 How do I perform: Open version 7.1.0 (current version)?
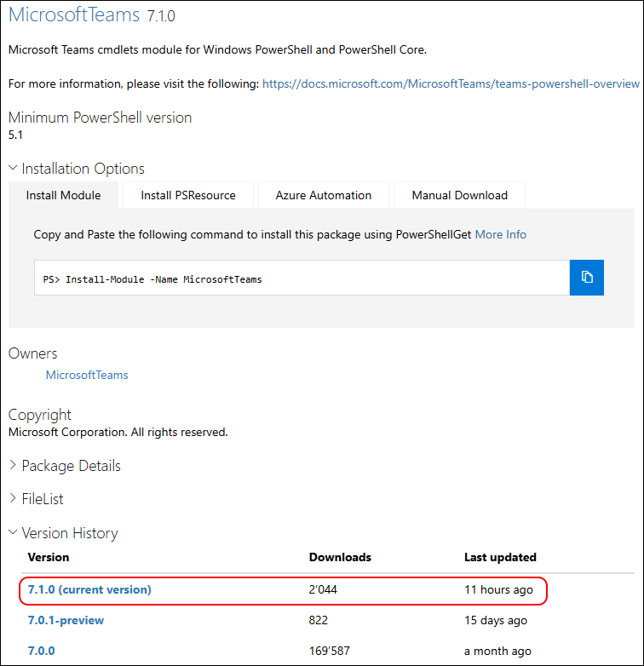tap(89, 589)
